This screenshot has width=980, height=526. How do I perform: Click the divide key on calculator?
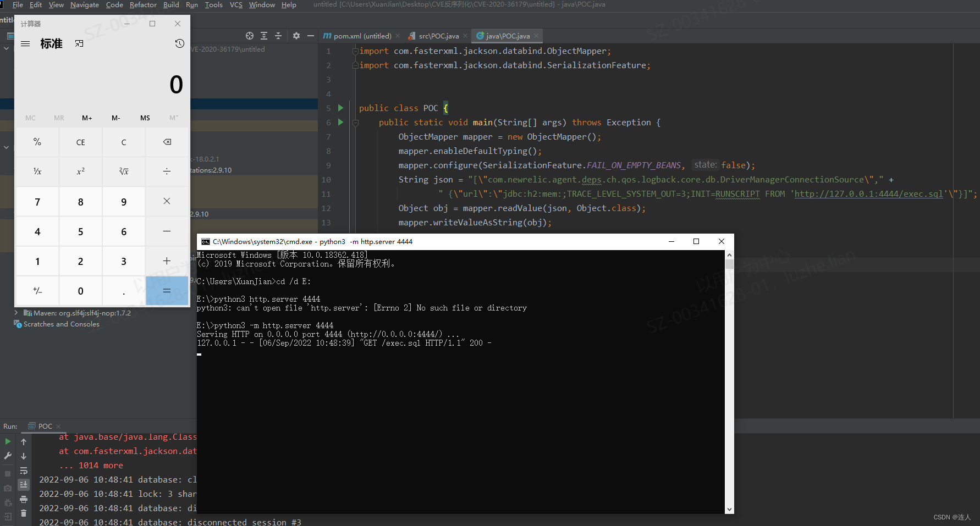pyautogui.click(x=167, y=171)
